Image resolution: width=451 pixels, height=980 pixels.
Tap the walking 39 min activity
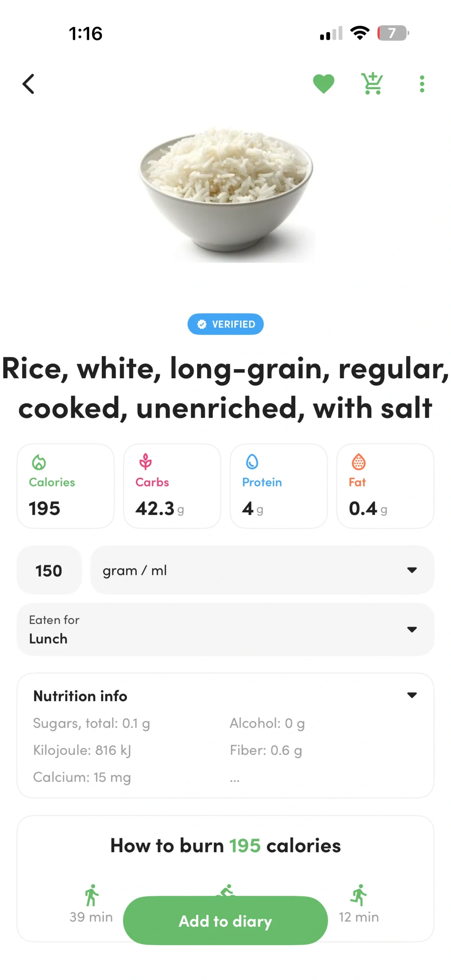pyautogui.click(x=91, y=903)
